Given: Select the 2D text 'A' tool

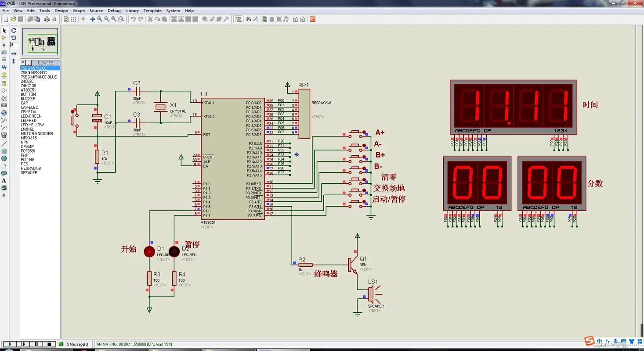Looking at the screenshot, I should click(x=4, y=180).
